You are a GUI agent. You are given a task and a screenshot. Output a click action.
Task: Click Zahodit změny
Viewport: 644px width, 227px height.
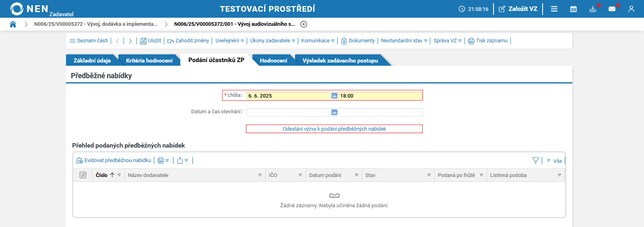pos(188,41)
